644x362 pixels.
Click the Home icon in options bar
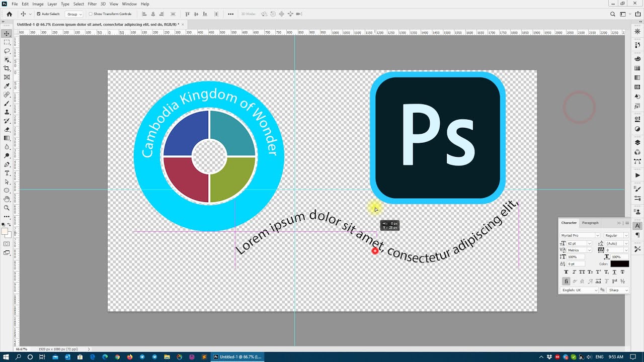(x=9, y=14)
